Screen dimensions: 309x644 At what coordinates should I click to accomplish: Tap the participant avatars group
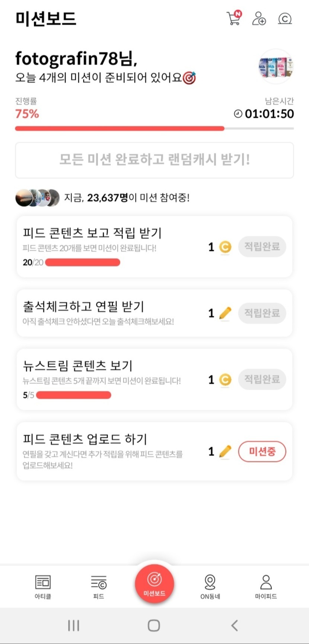pyautogui.click(x=37, y=198)
